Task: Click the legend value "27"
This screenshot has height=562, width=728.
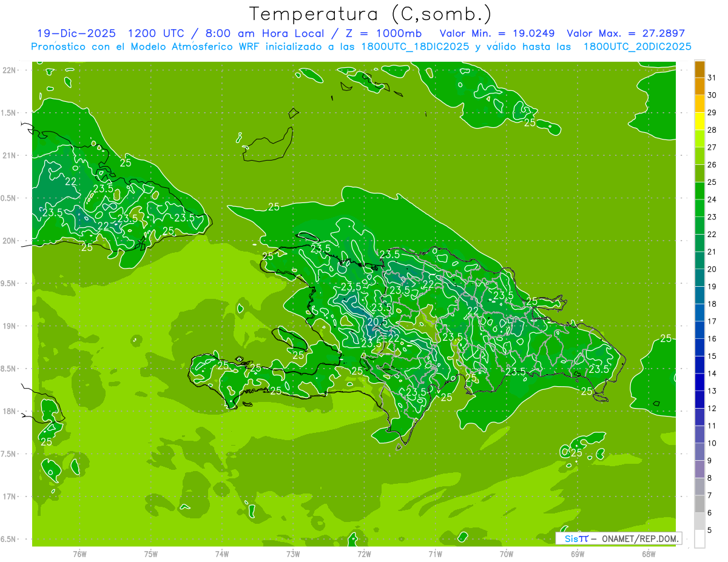Action: pos(712,147)
